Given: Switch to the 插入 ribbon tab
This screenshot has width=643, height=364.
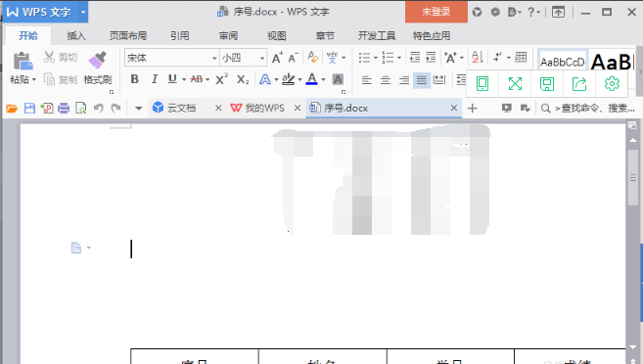Looking at the screenshot, I should coord(76,35).
